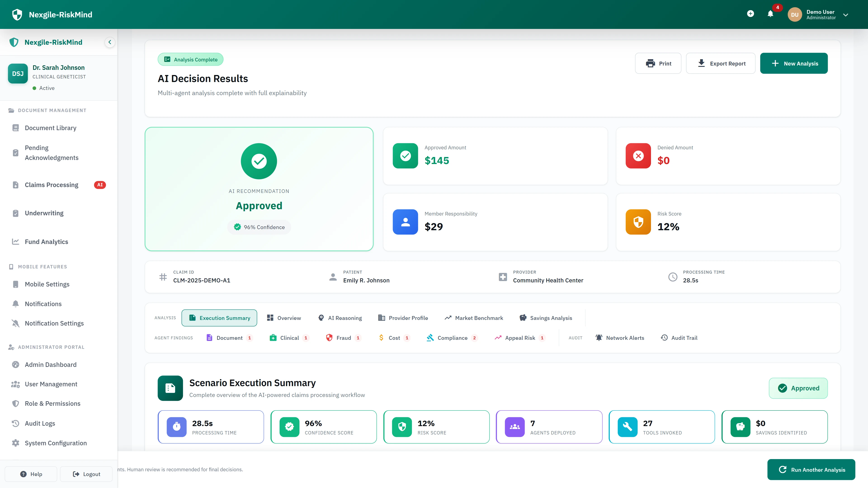Collapse the sidebar with chevron button

point(109,42)
